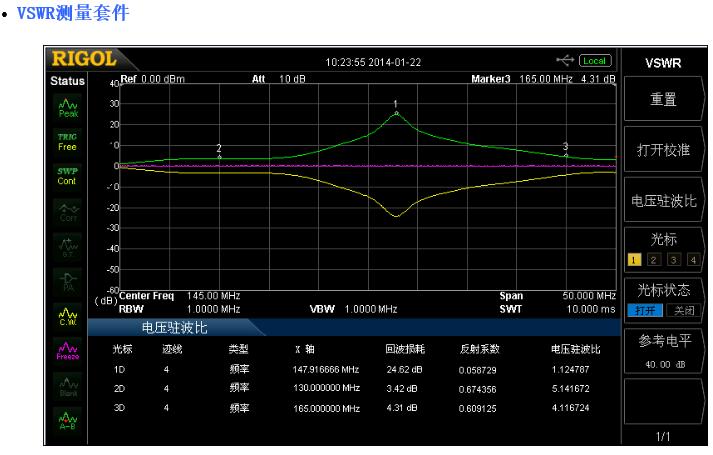713x455 pixels.
Task: Click the C.W. trace status icon
Action: coord(67,316)
